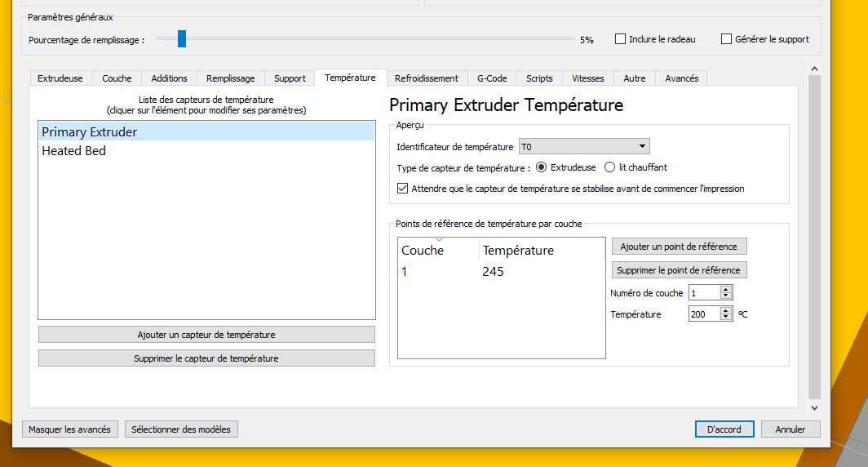The width and height of the screenshot is (868, 467).
Task: Click Ajouter un capteur de température
Action: (x=206, y=335)
